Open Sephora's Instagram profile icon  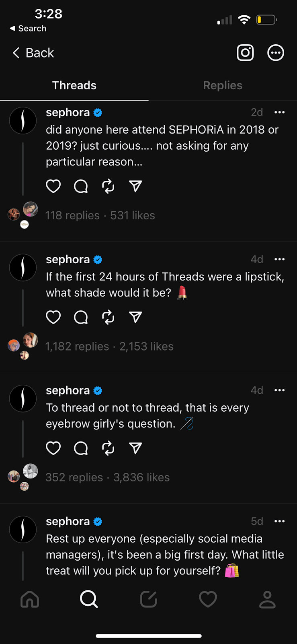pyautogui.click(x=245, y=53)
